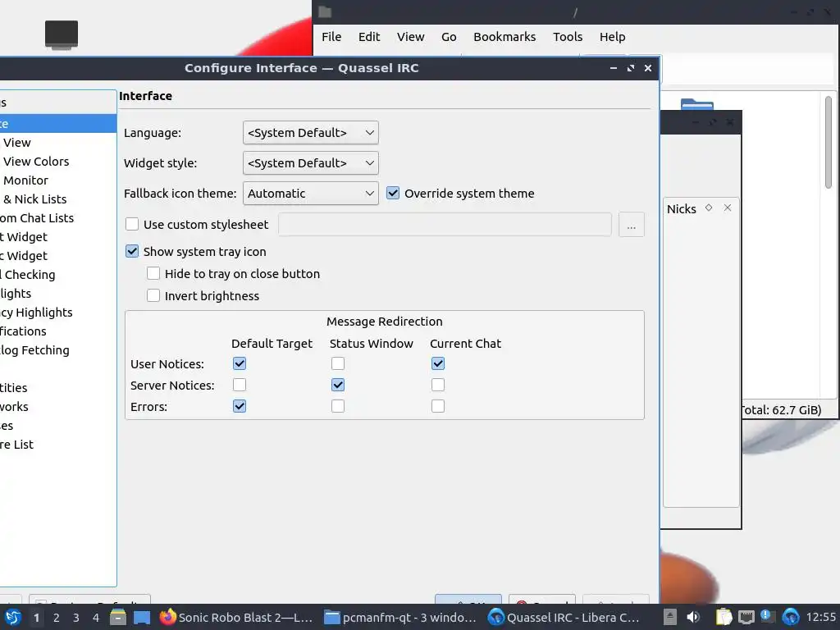The image size is (840, 630).
Task: Open View menu in file manager
Action: point(410,36)
